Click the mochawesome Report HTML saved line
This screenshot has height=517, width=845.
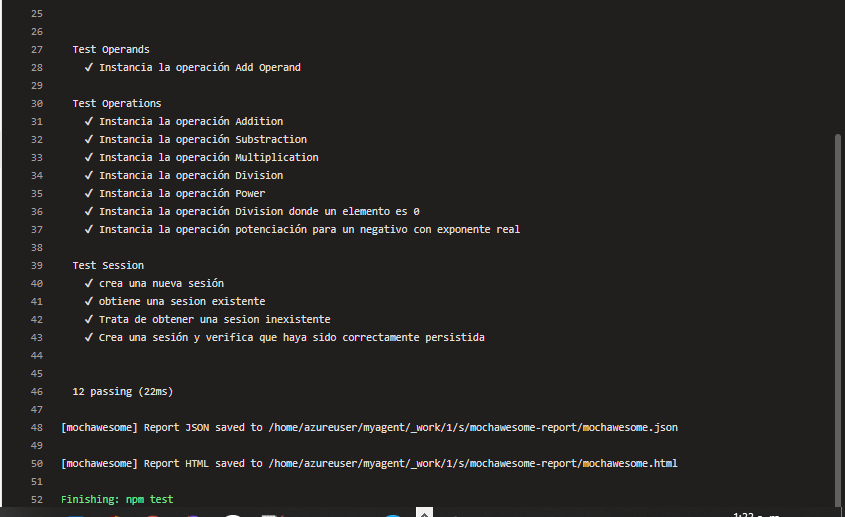369,464
